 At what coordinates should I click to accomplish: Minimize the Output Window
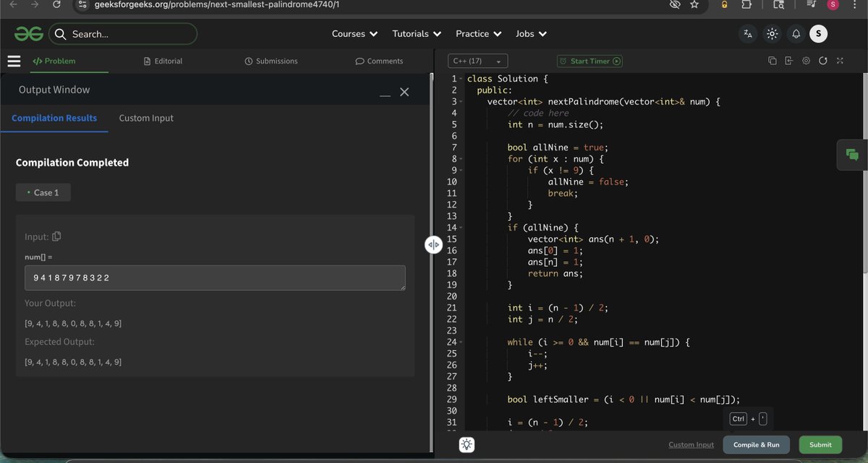click(385, 93)
